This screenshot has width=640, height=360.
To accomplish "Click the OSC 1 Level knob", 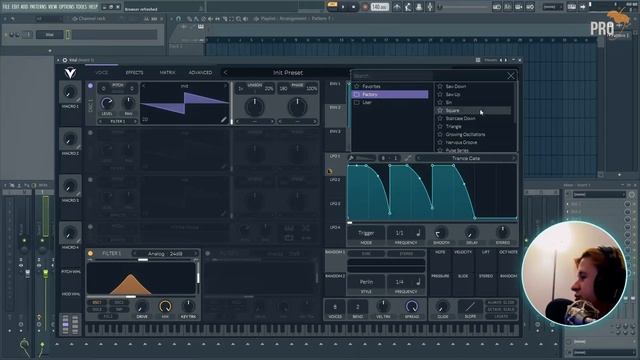I will click(107, 103).
